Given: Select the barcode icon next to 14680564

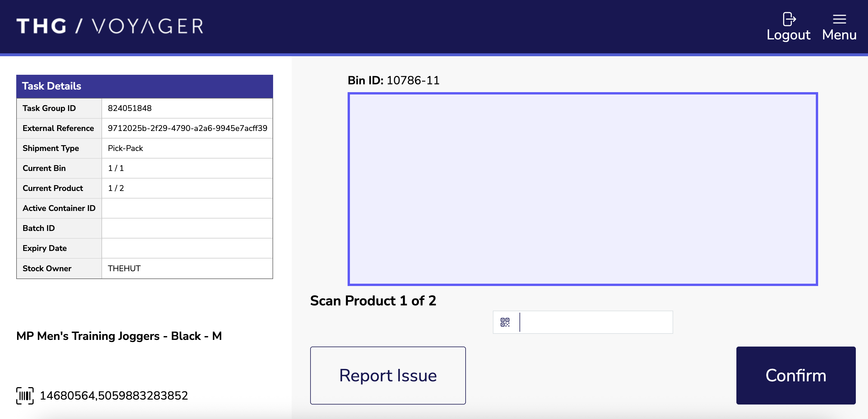Looking at the screenshot, I should (25, 396).
